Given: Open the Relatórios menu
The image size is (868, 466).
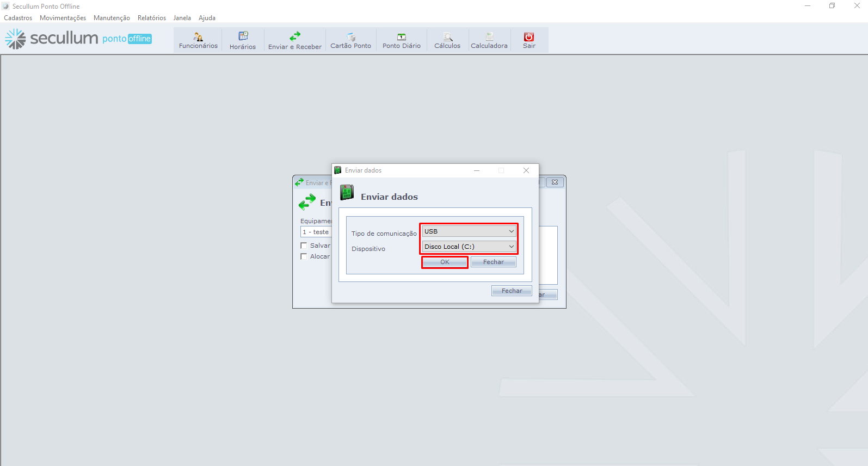Looking at the screenshot, I should tap(152, 18).
